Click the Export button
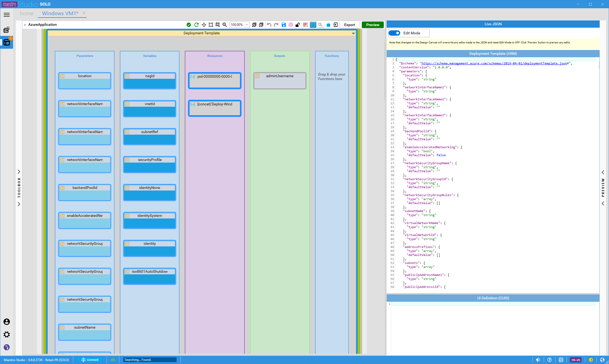Viewport: 609px width, 364px height. pos(350,25)
